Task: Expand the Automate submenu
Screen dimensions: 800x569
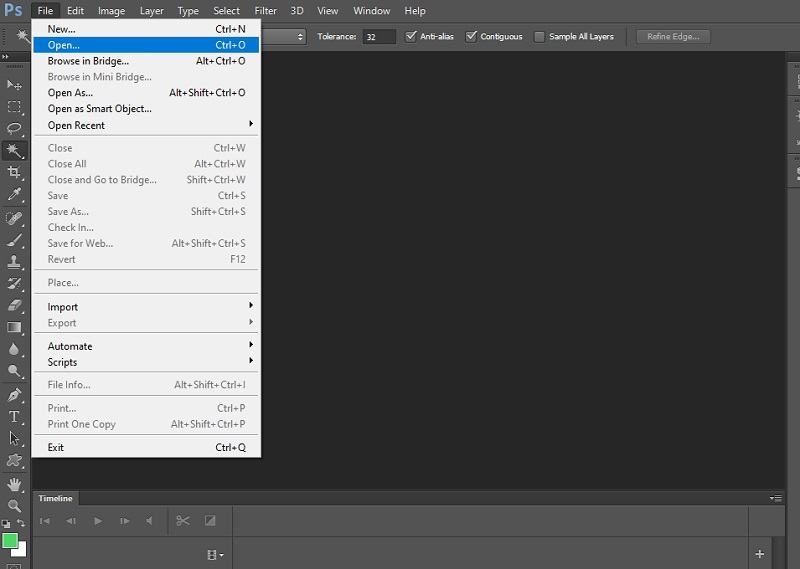Action: (x=146, y=346)
